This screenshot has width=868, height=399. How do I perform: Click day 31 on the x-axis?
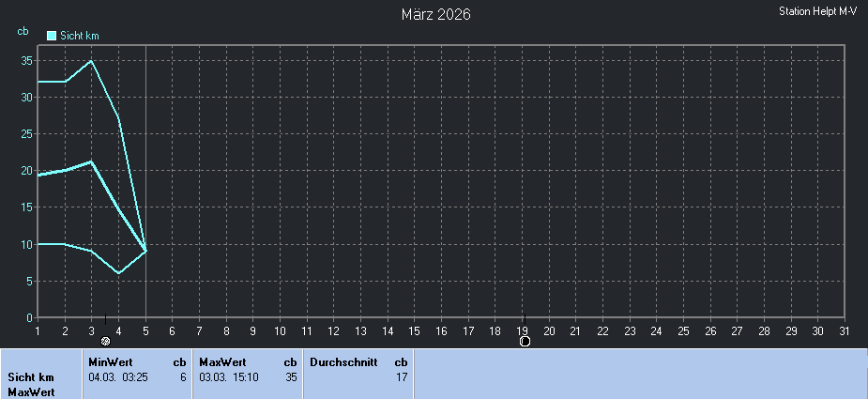tap(845, 330)
